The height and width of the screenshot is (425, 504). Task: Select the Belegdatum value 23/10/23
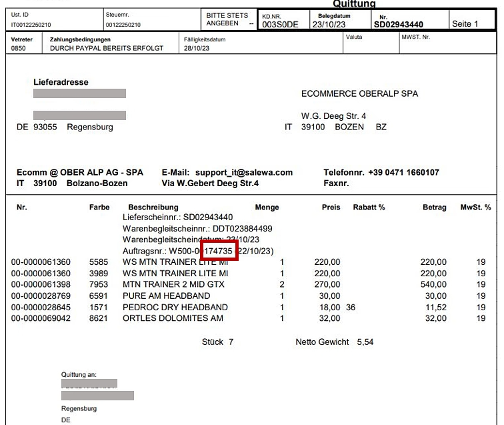coord(331,25)
